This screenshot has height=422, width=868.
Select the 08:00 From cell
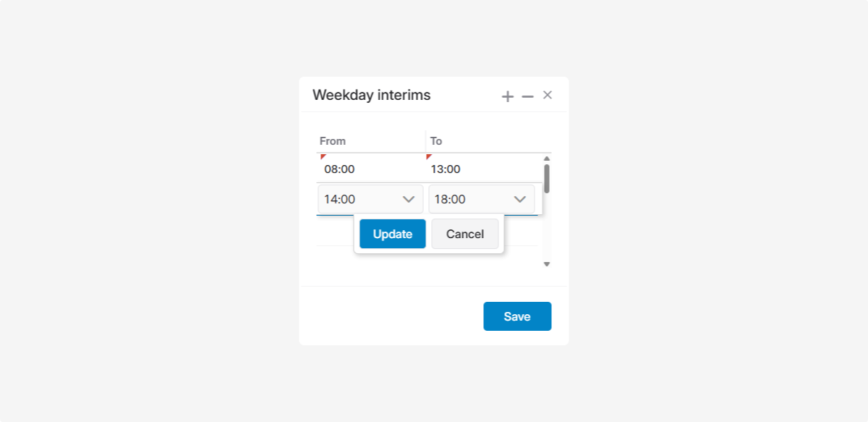coord(339,169)
